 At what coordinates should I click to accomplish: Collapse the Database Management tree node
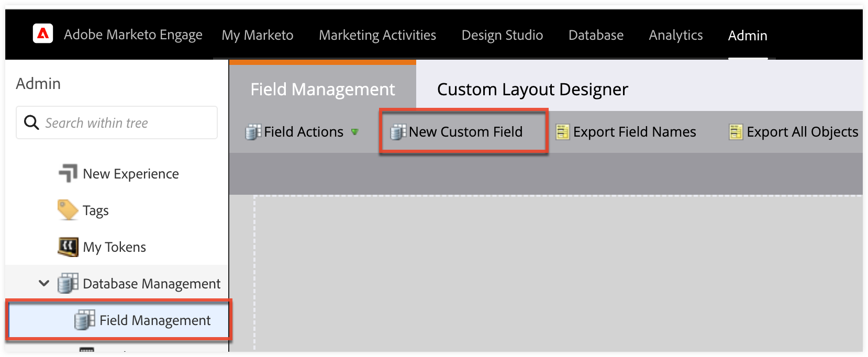43,283
